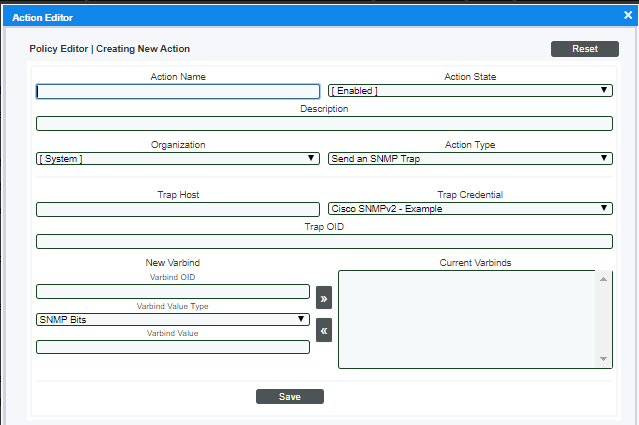Focus the Action Name field
Screen dimensions: 639x425
tap(178, 91)
